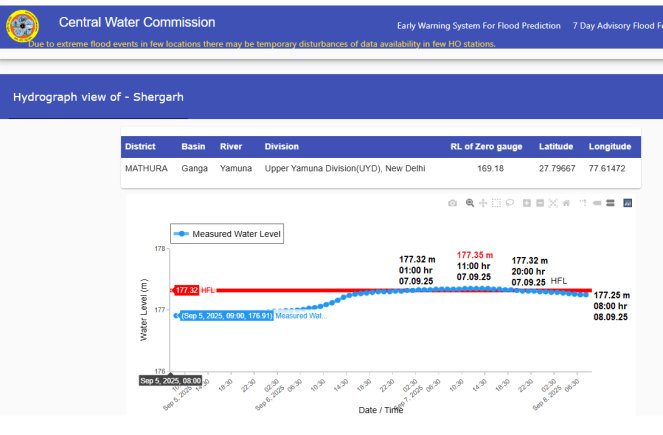Enable compare data on hover
The image size is (663, 435).
tap(609, 203)
